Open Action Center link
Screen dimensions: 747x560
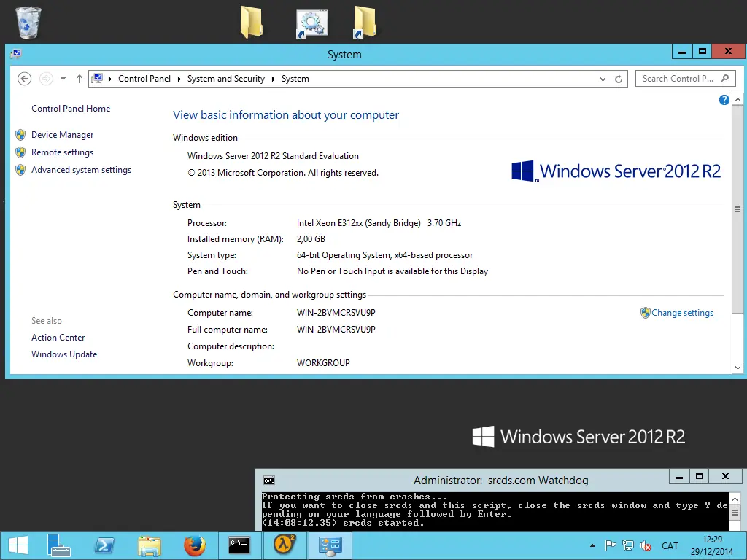[x=58, y=338]
